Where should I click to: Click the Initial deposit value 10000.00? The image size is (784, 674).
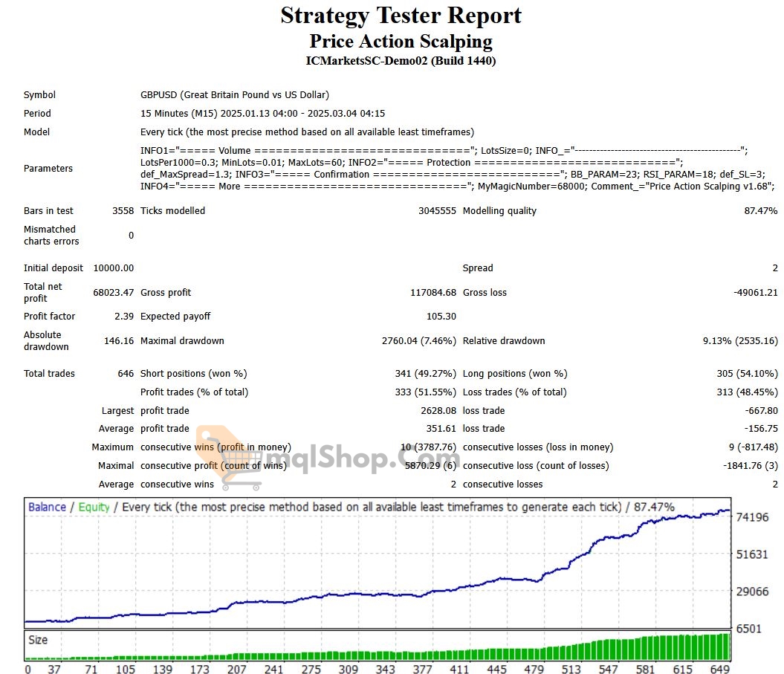[113, 268]
